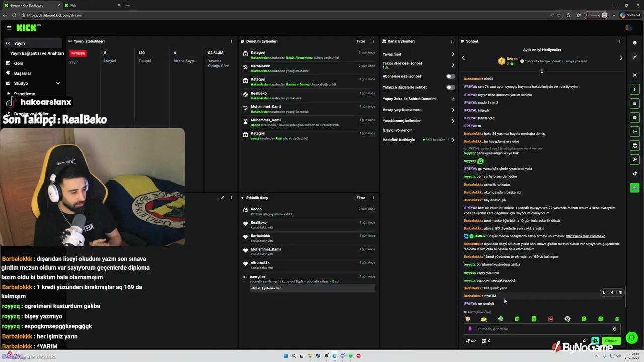The image size is (644, 362).
Task: Click the Gönder send button
Action: 611,341
